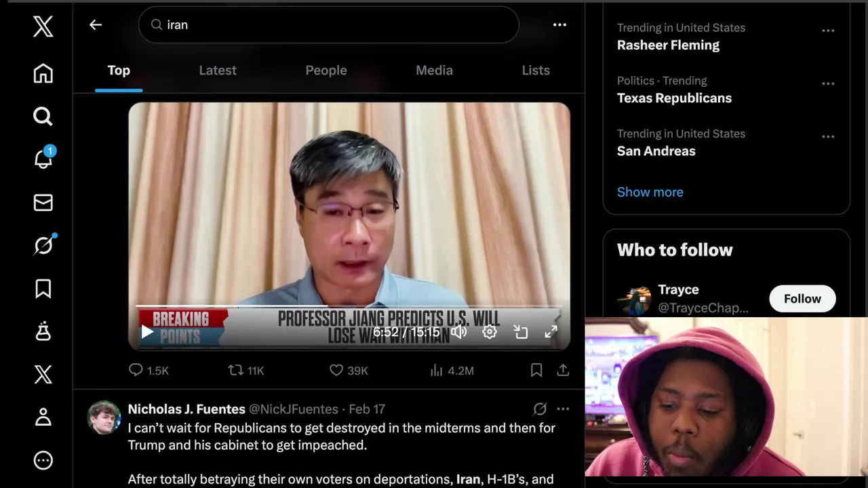This screenshot has height=488, width=868.
Task: Switch to the Latest tab
Action: (218, 70)
